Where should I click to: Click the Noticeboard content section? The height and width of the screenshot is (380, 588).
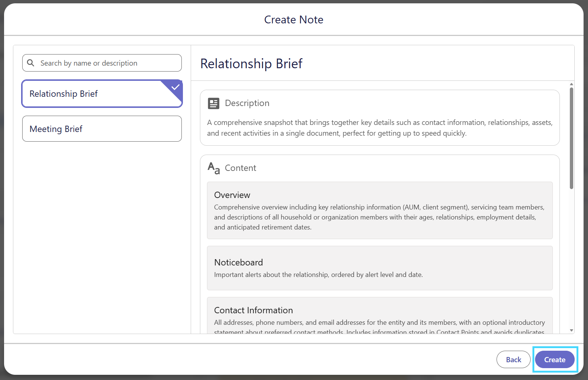[380, 268]
